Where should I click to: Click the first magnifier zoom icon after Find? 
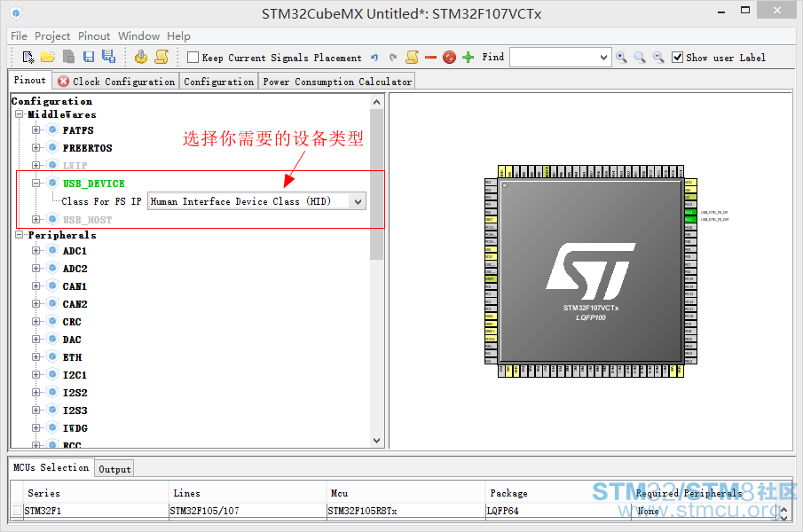(621, 58)
